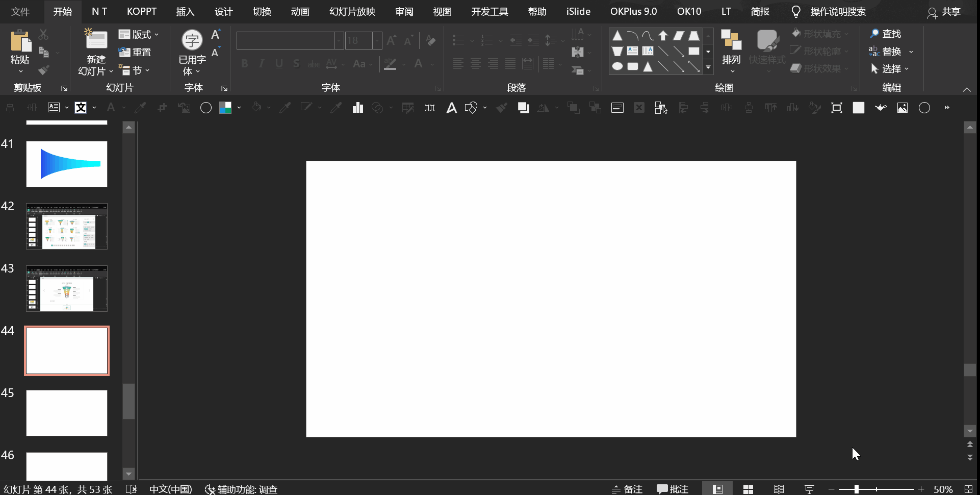
Task: Click the New Slide (新建幻灯片) icon
Action: point(95,41)
